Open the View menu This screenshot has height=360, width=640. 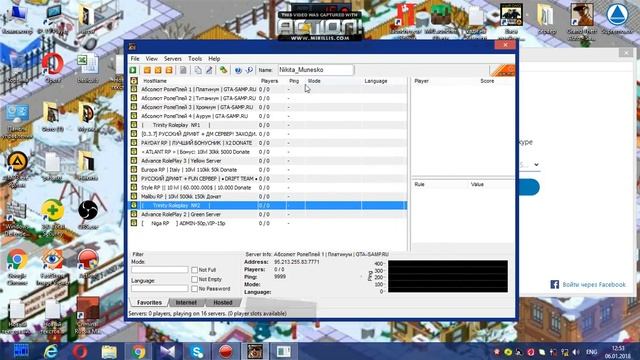[151, 59]
